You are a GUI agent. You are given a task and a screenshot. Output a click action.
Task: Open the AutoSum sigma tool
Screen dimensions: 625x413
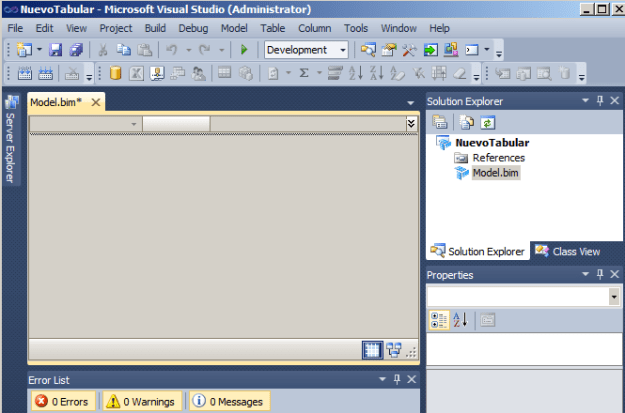coord(302,73)
